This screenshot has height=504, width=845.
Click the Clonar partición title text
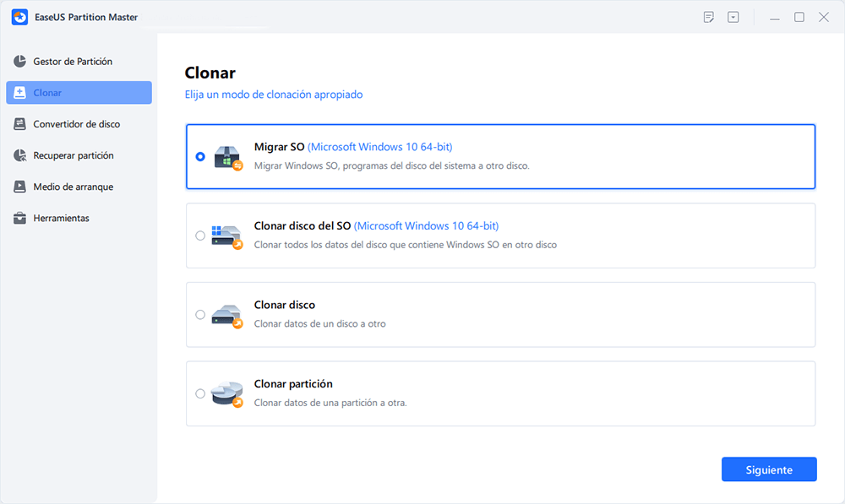(x=293, y=384)
